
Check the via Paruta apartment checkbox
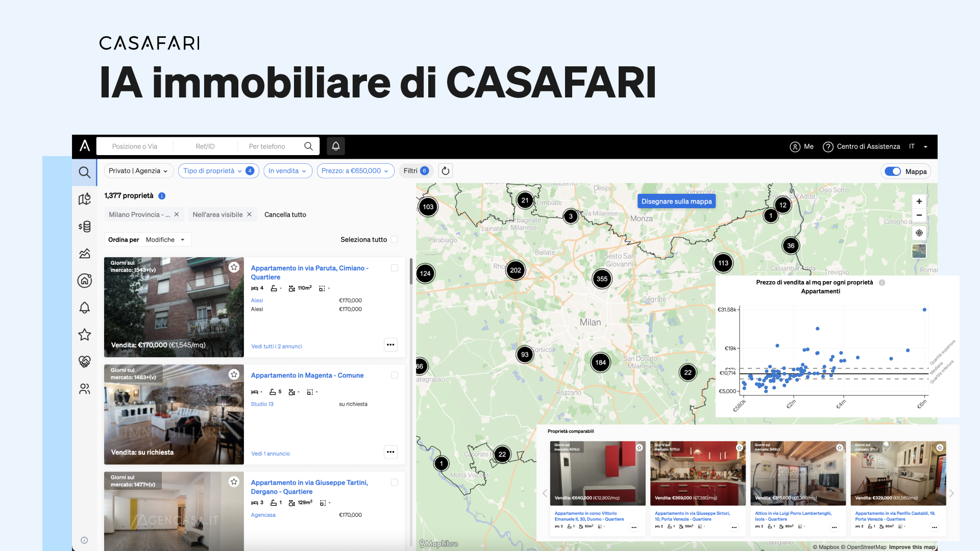point(395,268)
